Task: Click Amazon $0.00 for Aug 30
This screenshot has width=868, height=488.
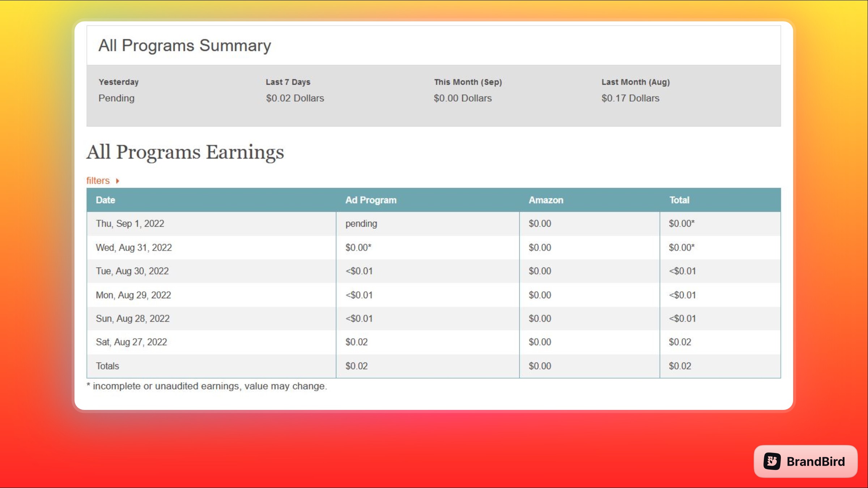Action: (540, 271)
